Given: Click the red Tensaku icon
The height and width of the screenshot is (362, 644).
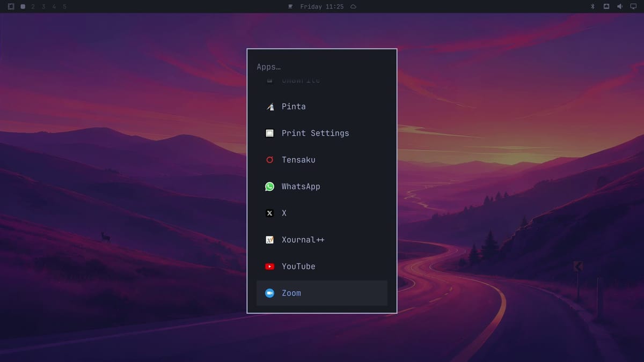Looking at the screenshot, I should (270, 160).
